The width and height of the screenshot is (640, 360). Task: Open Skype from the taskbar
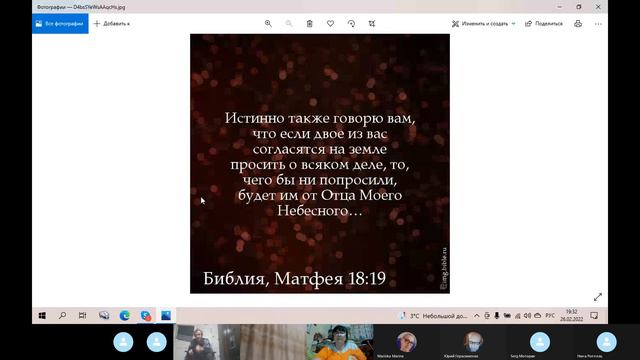tap(146, 316)
